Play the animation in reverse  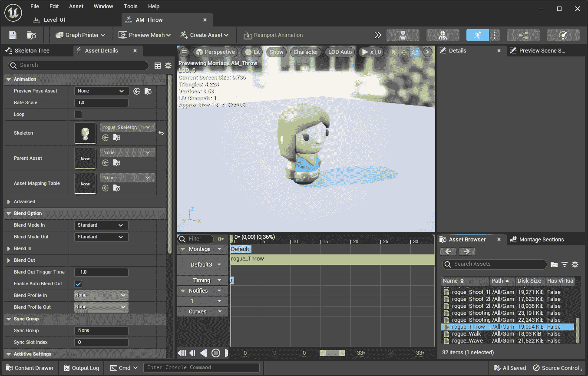click(203, 353)
